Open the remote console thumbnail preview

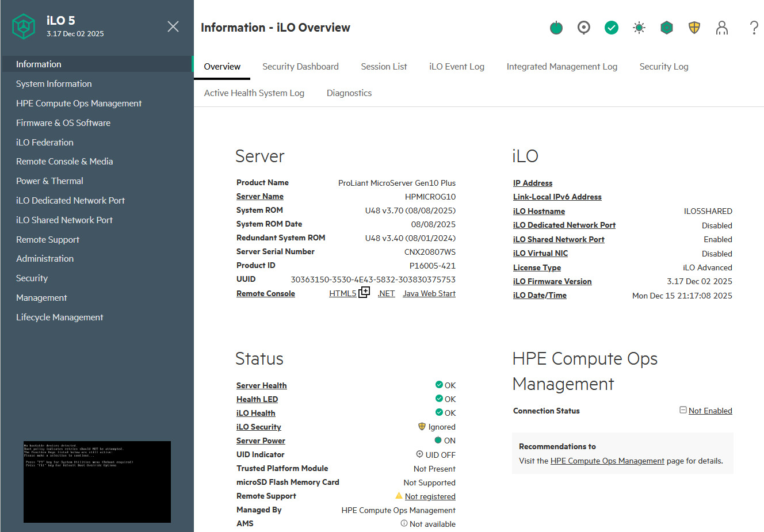[x=97, y=482]
